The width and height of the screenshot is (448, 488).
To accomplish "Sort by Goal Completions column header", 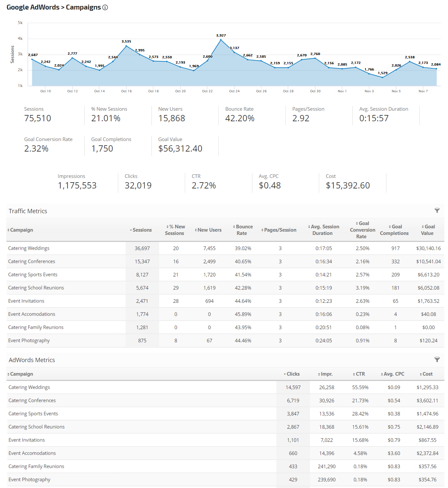I will point(395,230).
